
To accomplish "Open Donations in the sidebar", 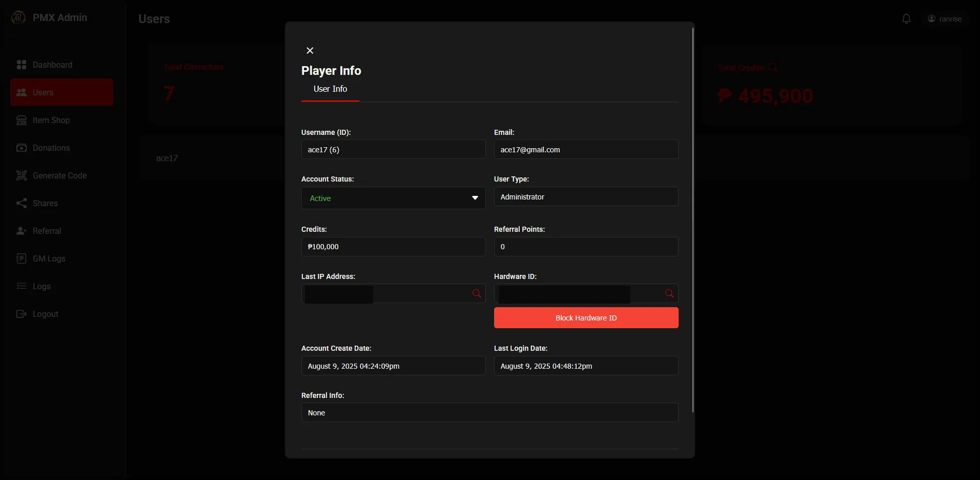I will tap(51, 148).
